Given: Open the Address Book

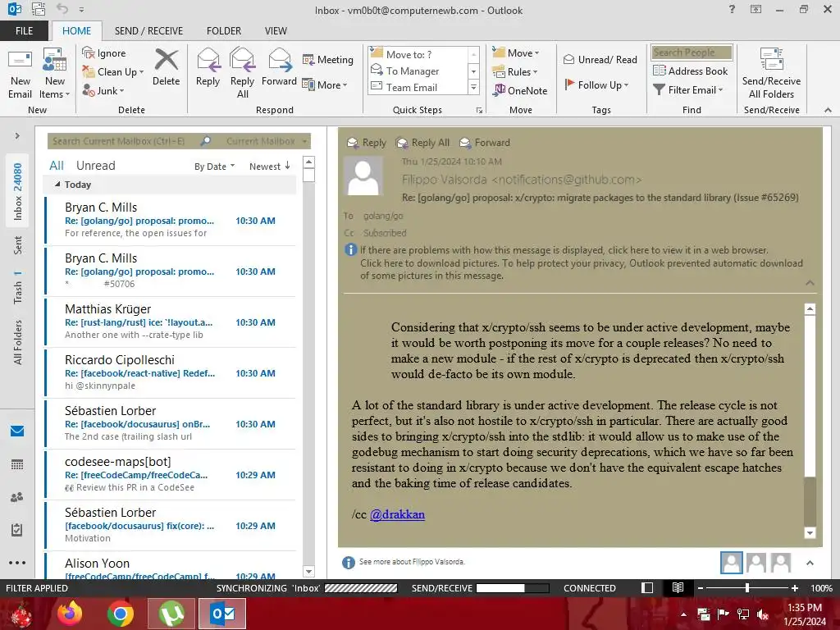Looking at the screenshot, I should pos(690,71).
